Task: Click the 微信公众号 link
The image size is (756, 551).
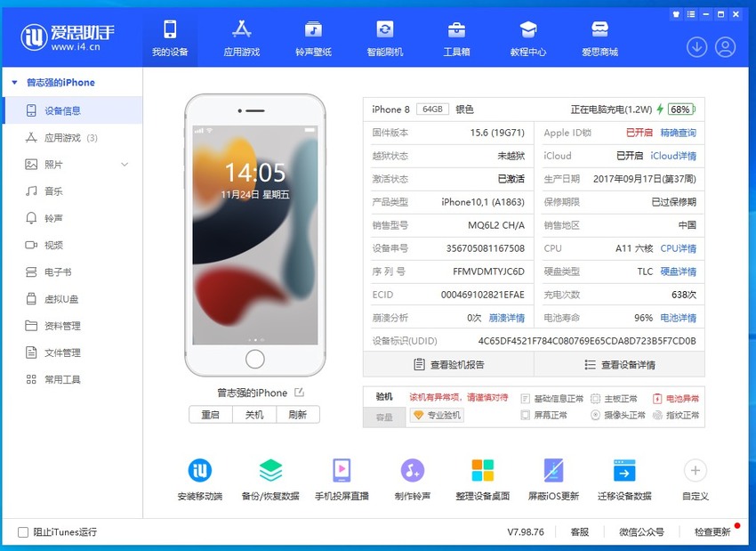Action: pos(641,531)
